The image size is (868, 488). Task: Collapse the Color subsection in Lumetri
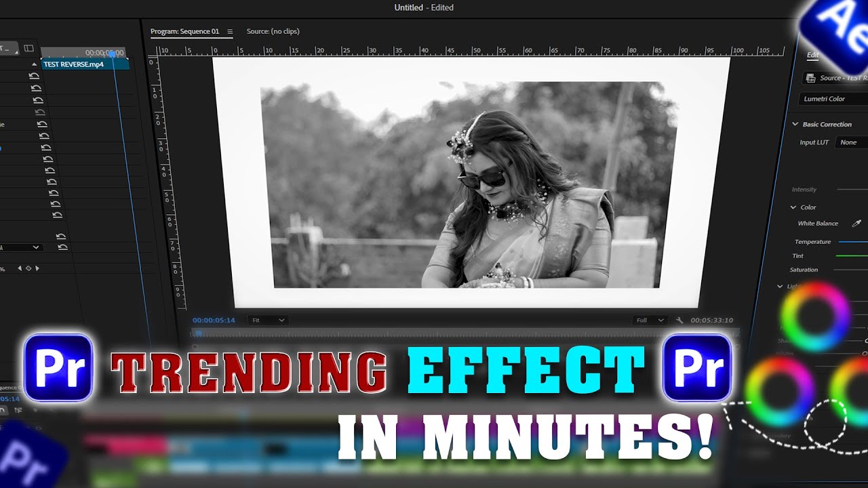click(x=793, y=207)
